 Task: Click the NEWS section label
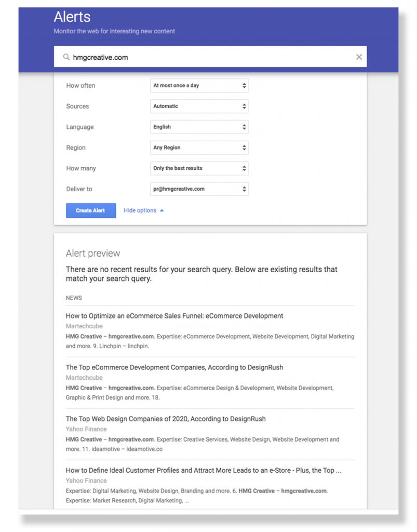coord(74,298)
